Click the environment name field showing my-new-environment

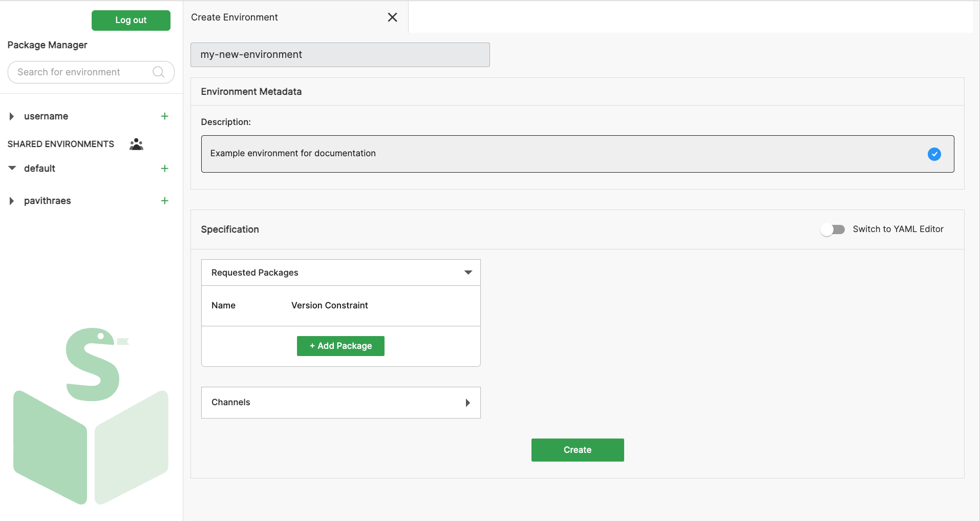[339, 54]
